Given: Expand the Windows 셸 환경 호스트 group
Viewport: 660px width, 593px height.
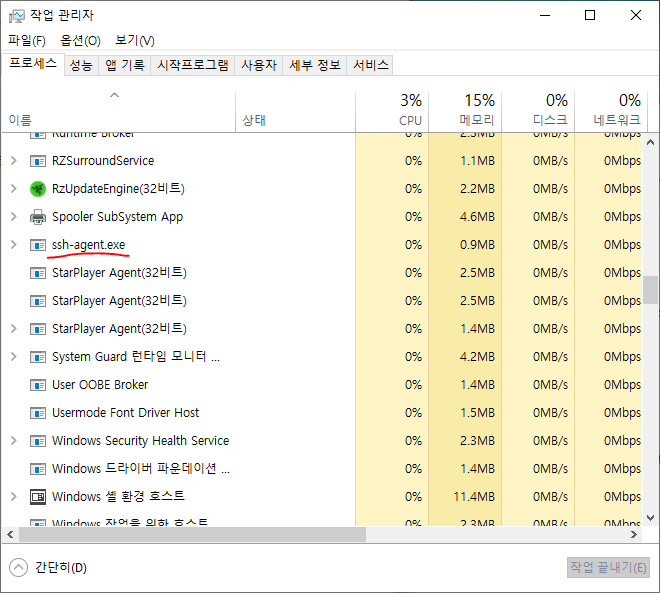Looking at the screenshot, I should (x=13, y=497).
